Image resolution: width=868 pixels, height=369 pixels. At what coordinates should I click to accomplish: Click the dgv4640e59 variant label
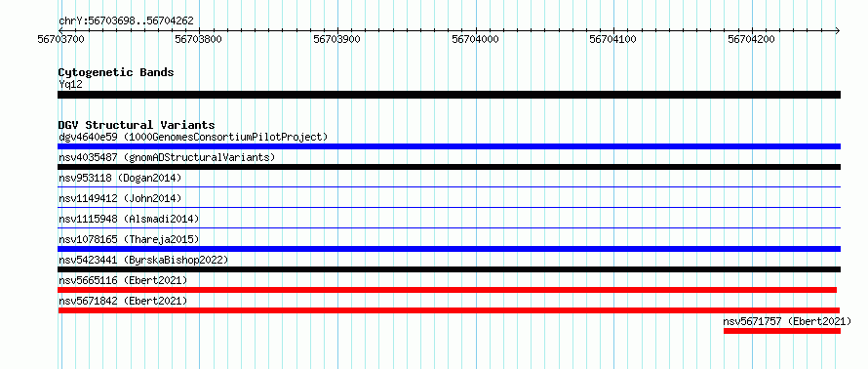(193, 137)
